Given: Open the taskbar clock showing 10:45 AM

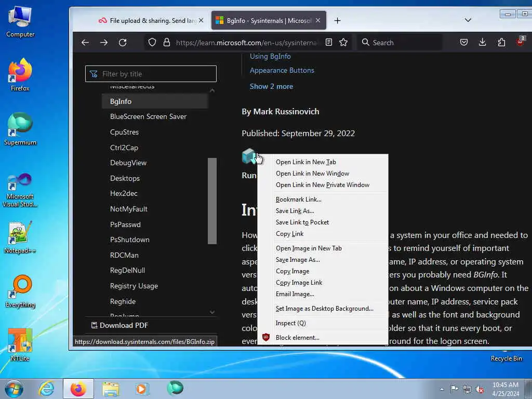Looking at the screenshot, I should 506,389.
